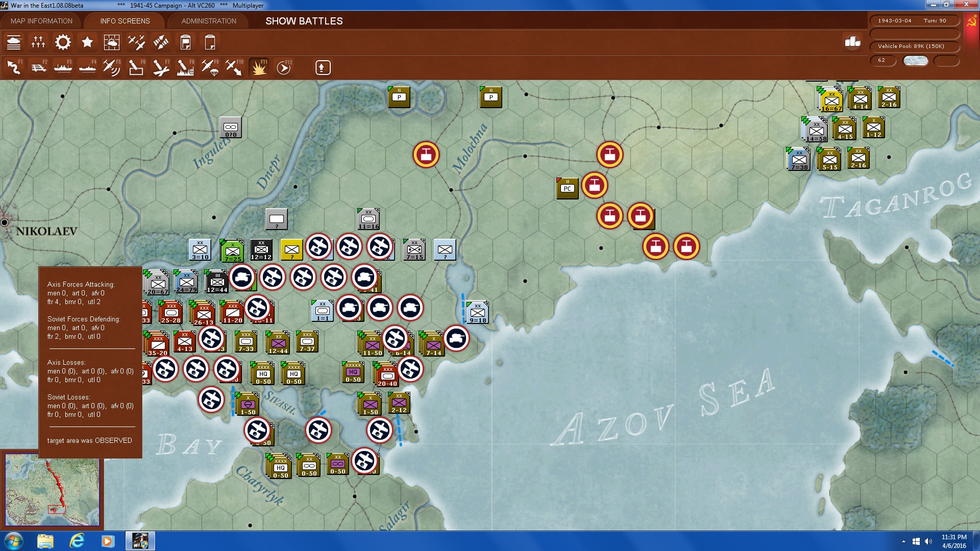Viewport: 980px width, 551px height.
Task: Open the losses screen crosses icon
Action: click(38, 42)
